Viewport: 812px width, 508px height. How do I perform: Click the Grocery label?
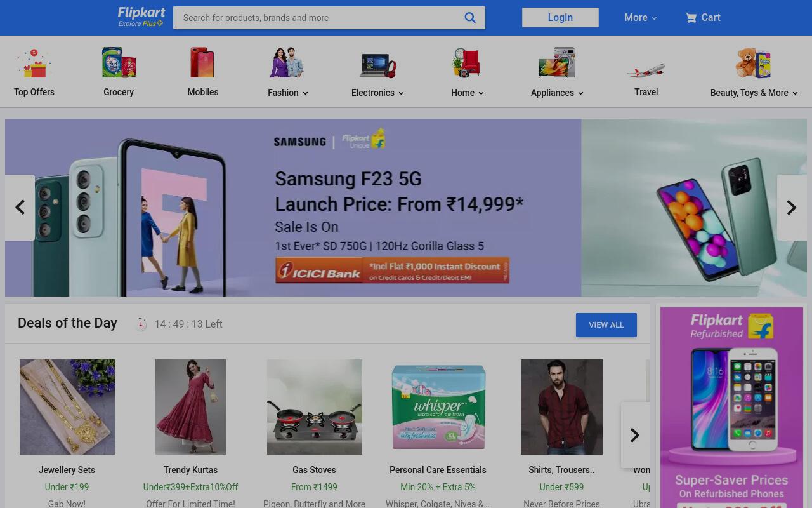click(x=119, y=92)
